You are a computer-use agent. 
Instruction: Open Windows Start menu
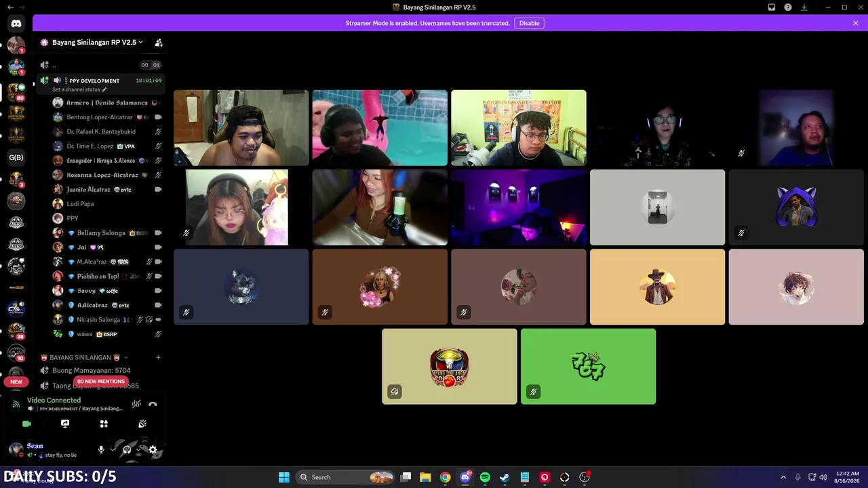283,477
